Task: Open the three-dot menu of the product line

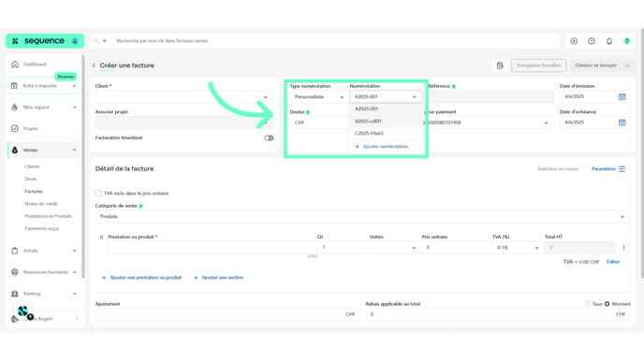Action: [x=623, y=248]
